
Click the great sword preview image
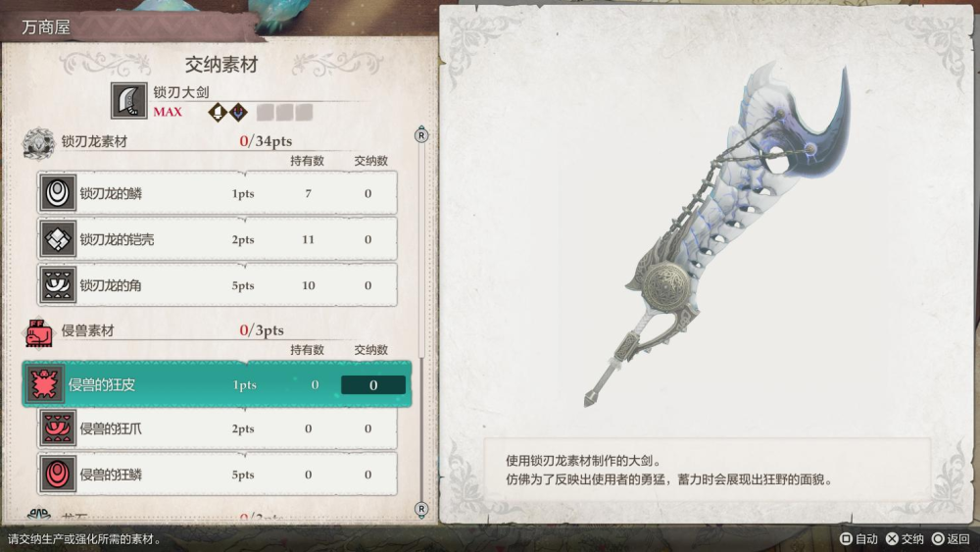click(715, 234)
